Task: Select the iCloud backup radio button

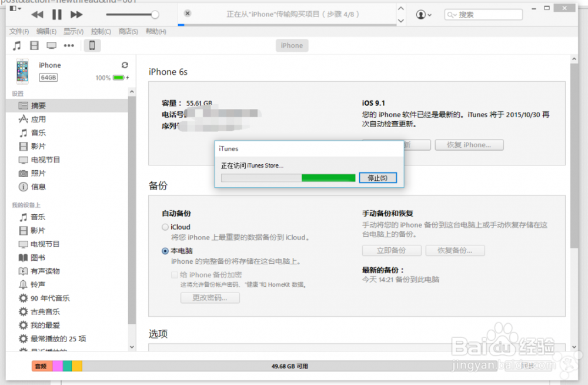Action: [x=165, y=227]
